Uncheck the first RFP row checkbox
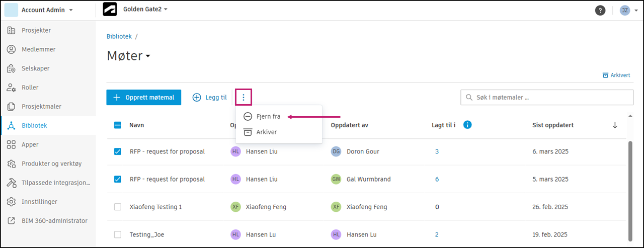Screen dimensions: 644x248 [118, 151]
